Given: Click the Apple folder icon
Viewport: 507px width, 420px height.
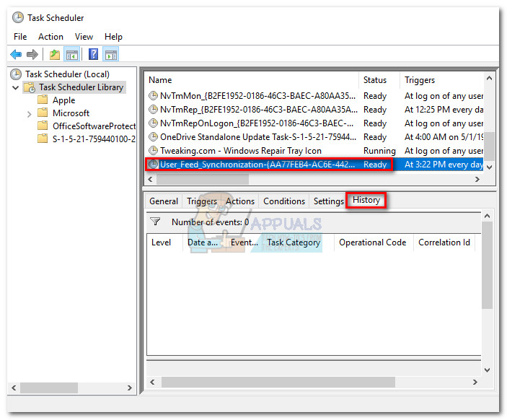Looking at the screenshot, I should click(43, 100).
